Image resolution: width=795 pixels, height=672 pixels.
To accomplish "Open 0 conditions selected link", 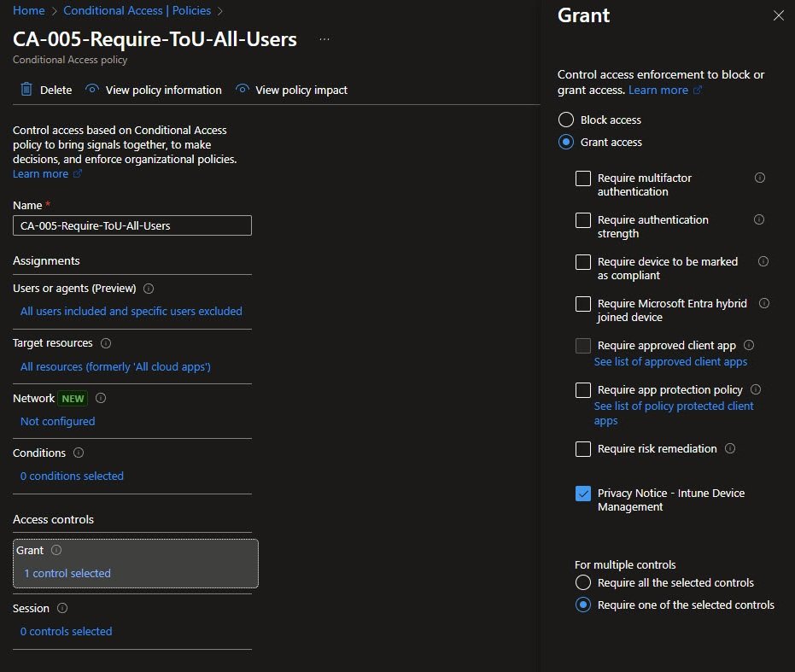I will click(x=72, y=476).
